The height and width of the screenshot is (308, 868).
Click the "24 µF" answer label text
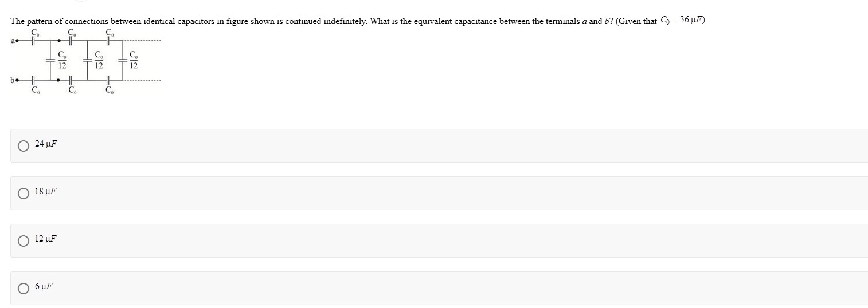point(46,144)
